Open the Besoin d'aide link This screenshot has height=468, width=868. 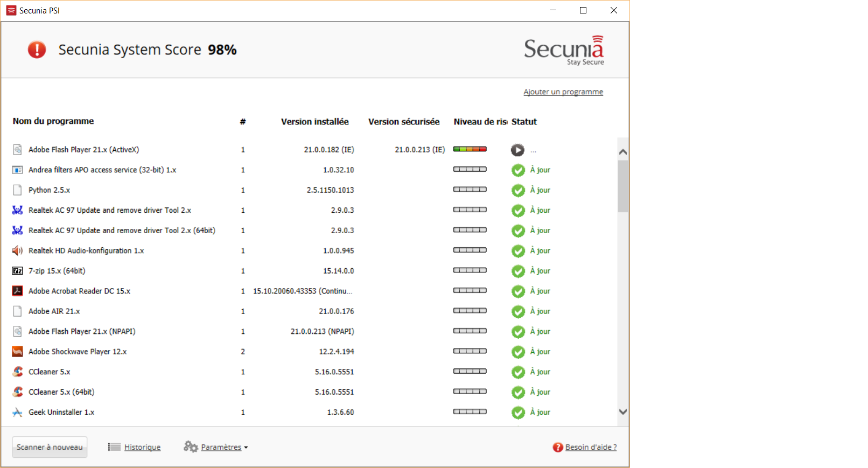(x=591, y=447)
